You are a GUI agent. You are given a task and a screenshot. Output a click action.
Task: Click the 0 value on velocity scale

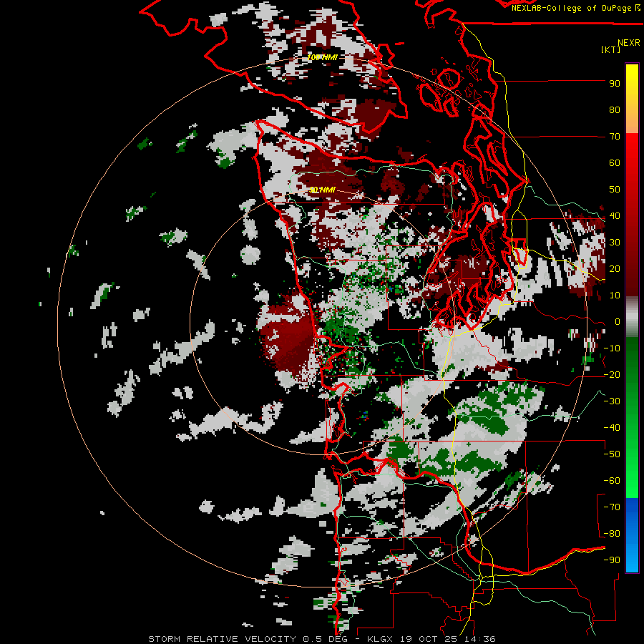coord(618,321)
